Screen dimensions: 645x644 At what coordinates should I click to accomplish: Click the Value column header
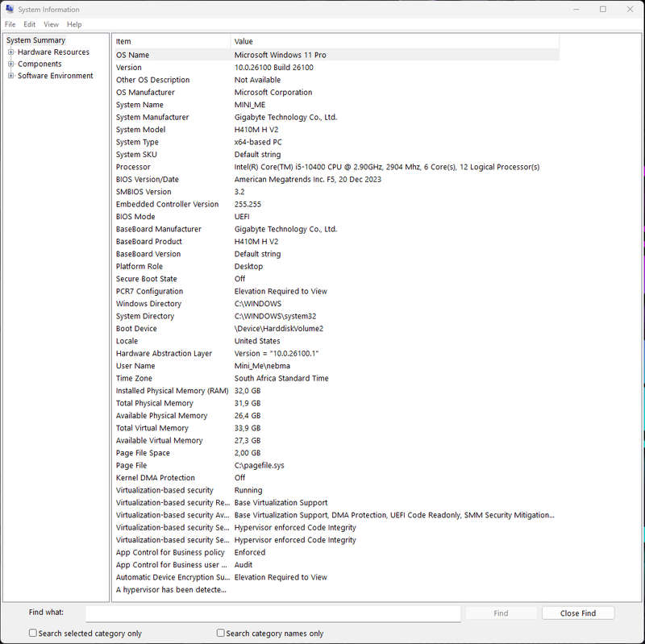point(395,41)
